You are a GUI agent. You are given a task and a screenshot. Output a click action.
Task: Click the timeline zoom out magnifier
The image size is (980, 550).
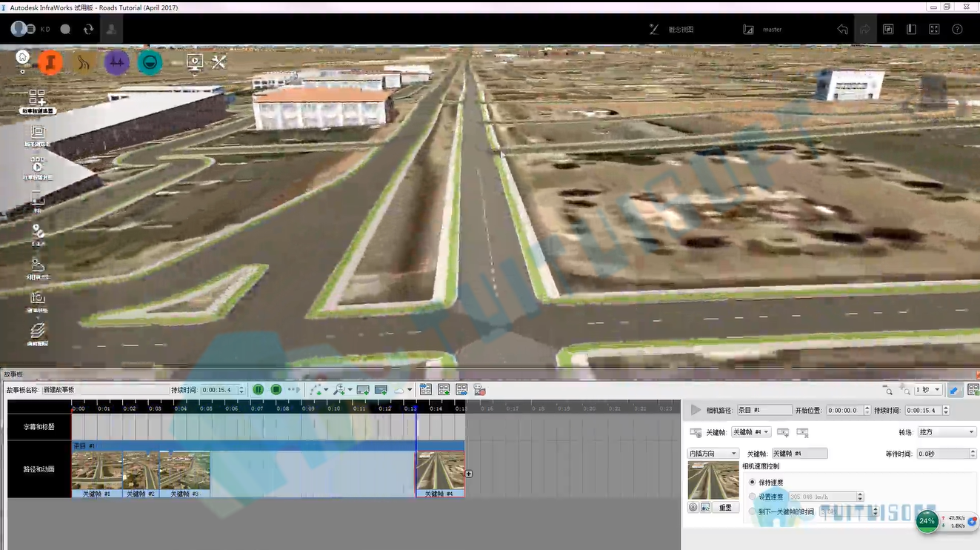(887, 390)
